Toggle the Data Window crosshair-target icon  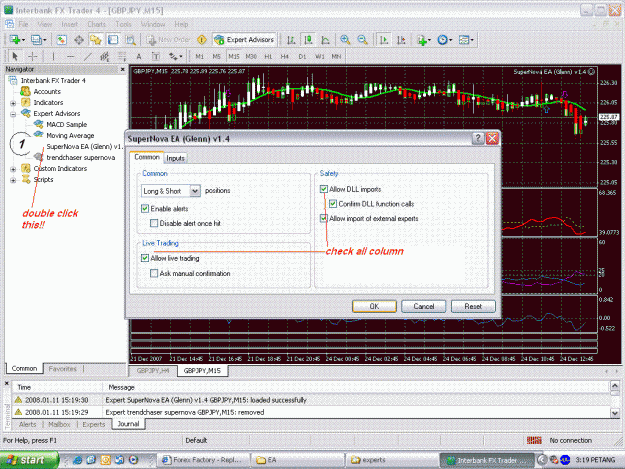tap(79, 40)
